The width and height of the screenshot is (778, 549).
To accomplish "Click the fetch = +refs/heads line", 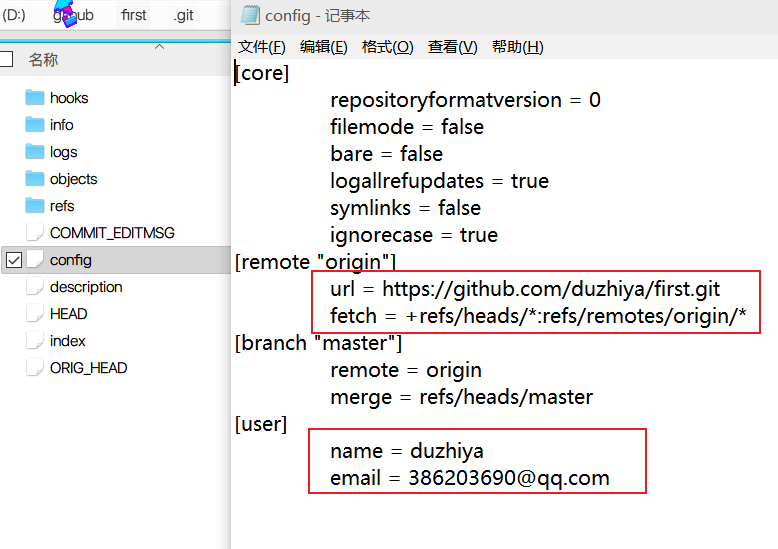I will (x=538, y=316).
